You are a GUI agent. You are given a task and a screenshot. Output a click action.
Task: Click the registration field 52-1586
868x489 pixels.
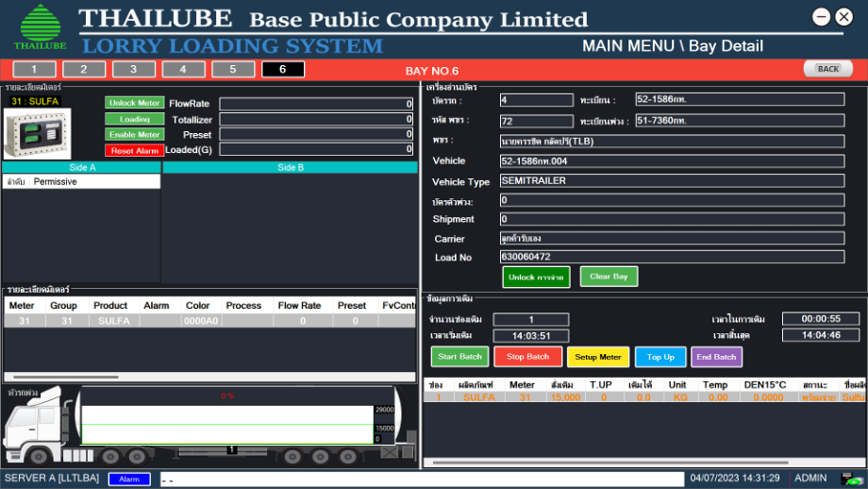[x=740, y=99]
